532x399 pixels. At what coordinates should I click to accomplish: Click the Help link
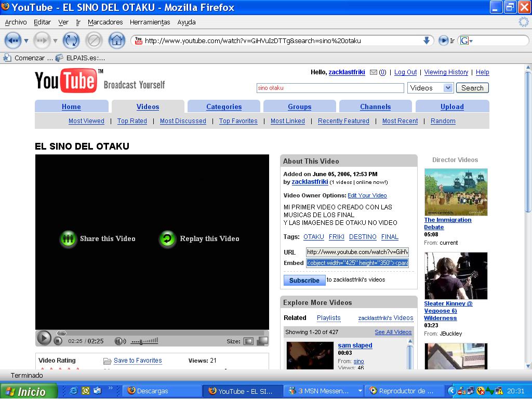(483, 72)
